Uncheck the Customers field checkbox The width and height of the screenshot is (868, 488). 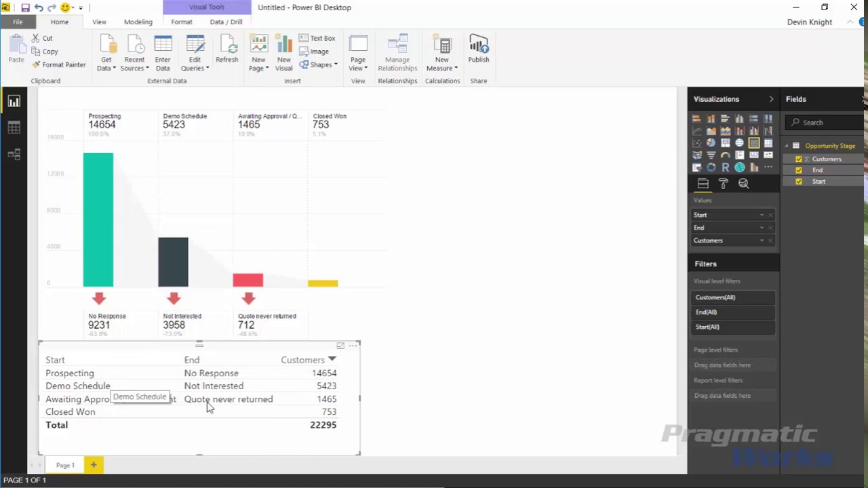pyautogui.click(x=799, y=159)
